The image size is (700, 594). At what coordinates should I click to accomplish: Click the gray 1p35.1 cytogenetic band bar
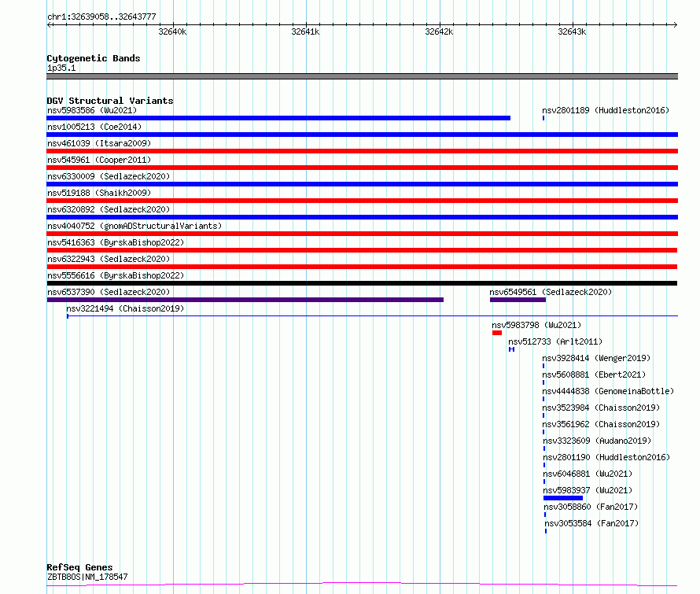coord(363,76)
